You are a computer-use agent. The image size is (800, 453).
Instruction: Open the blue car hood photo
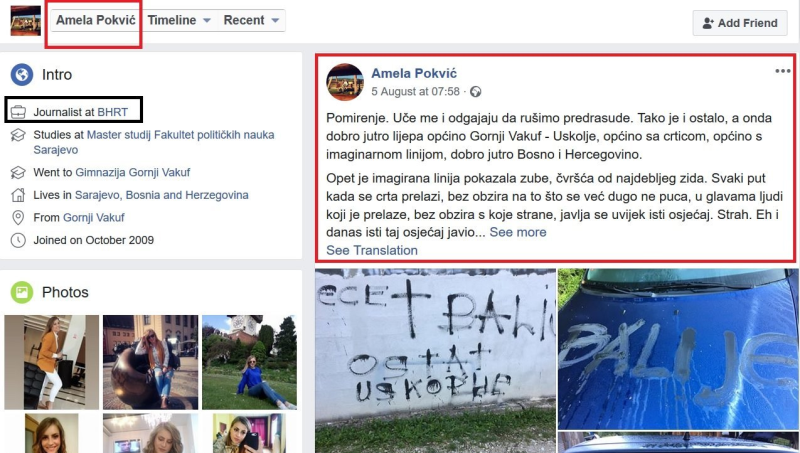678,349
